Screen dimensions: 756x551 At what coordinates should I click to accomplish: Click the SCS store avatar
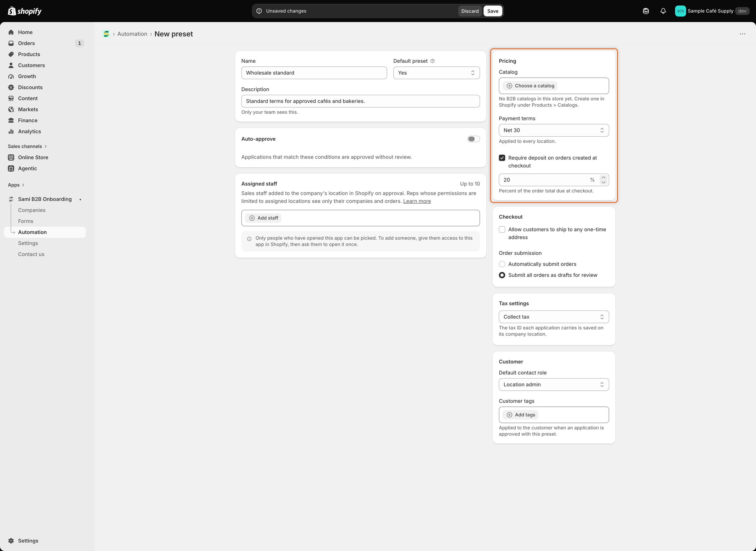pos(680,11)
